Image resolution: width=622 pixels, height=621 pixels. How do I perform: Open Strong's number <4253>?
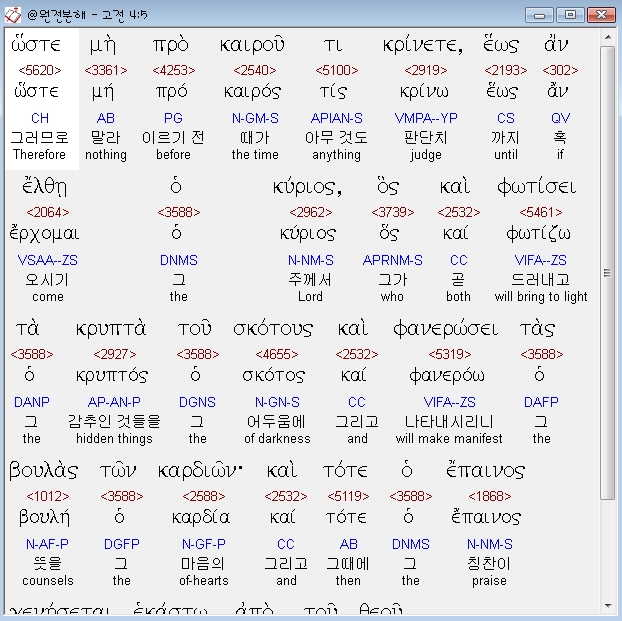coord(174,70)
